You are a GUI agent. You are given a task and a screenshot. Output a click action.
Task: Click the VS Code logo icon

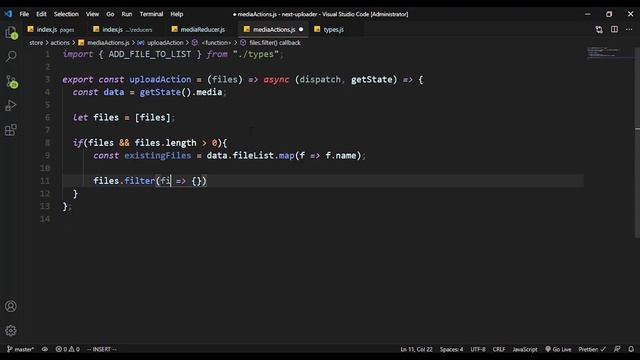pos(8,14)
